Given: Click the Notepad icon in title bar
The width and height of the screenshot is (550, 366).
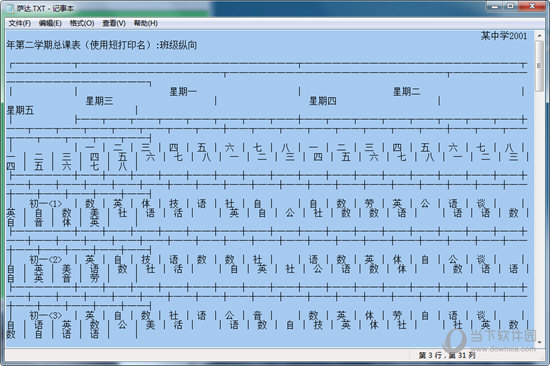Looking at the screenshot, I should point(11,8).
